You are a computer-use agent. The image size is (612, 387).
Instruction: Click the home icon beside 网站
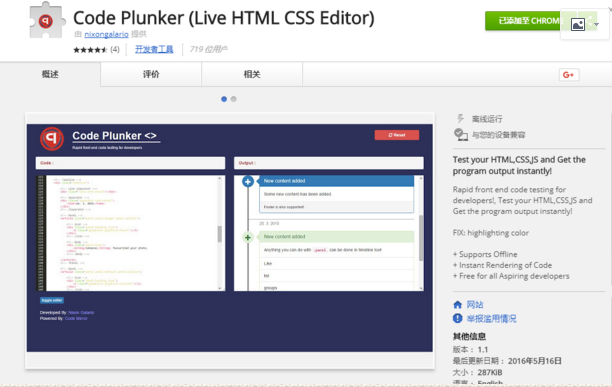pyautogui.click(x=457, y=305)
